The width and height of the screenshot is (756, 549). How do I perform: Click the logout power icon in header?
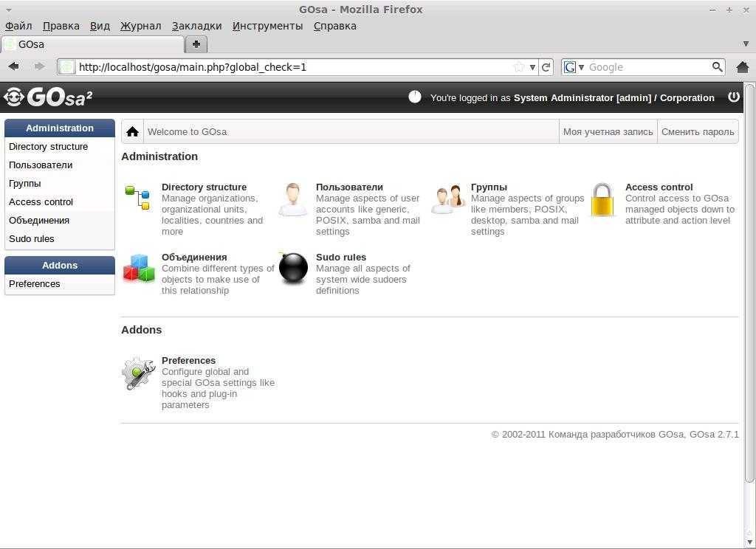(x=733, y=97)
